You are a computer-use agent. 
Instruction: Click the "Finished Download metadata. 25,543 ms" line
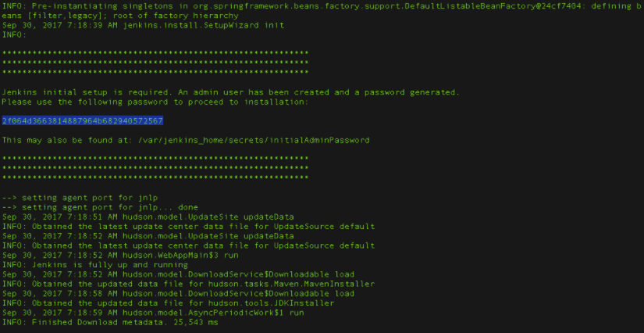(125, 322)
